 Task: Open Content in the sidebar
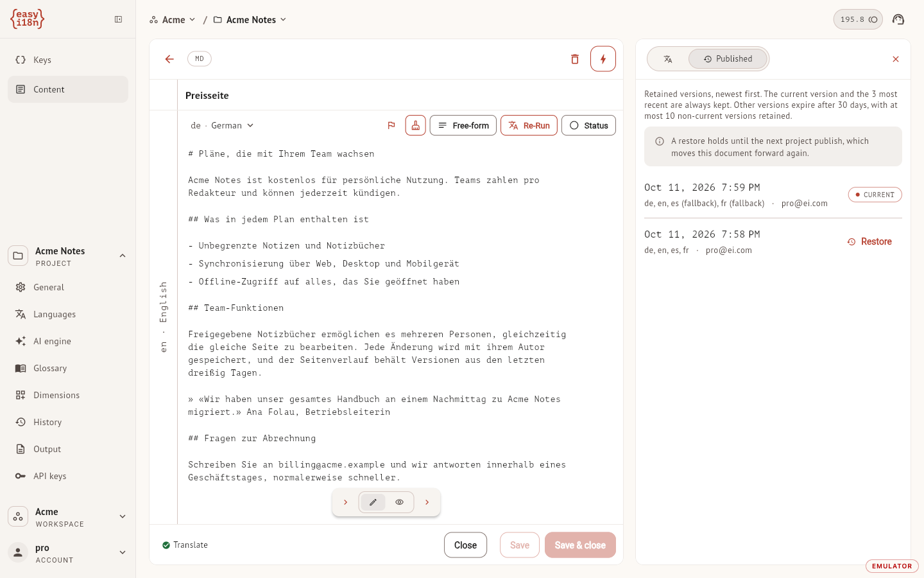tap(68, 89)
